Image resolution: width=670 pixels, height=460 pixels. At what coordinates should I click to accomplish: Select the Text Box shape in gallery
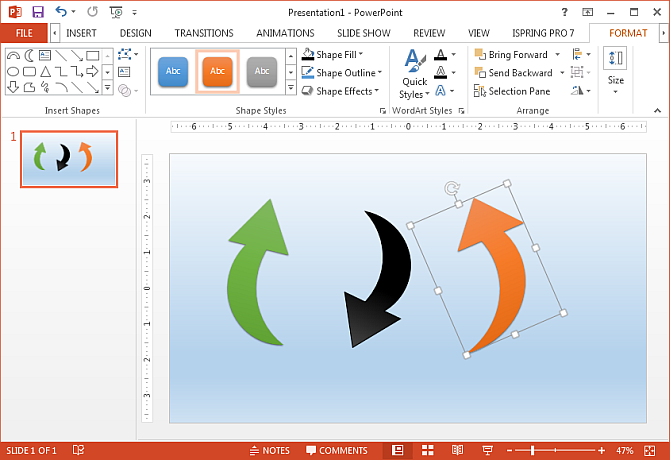pyautogui.click(x=45, y=56)
